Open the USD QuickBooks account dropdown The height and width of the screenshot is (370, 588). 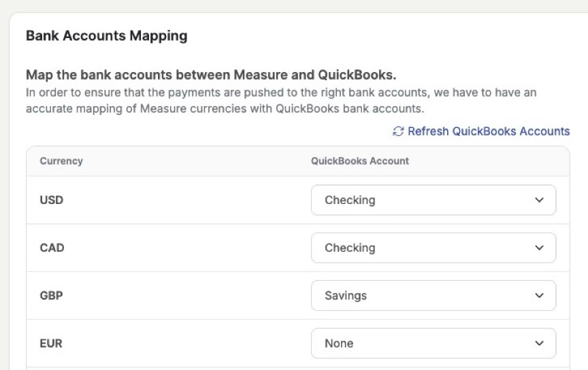point(433,200)
